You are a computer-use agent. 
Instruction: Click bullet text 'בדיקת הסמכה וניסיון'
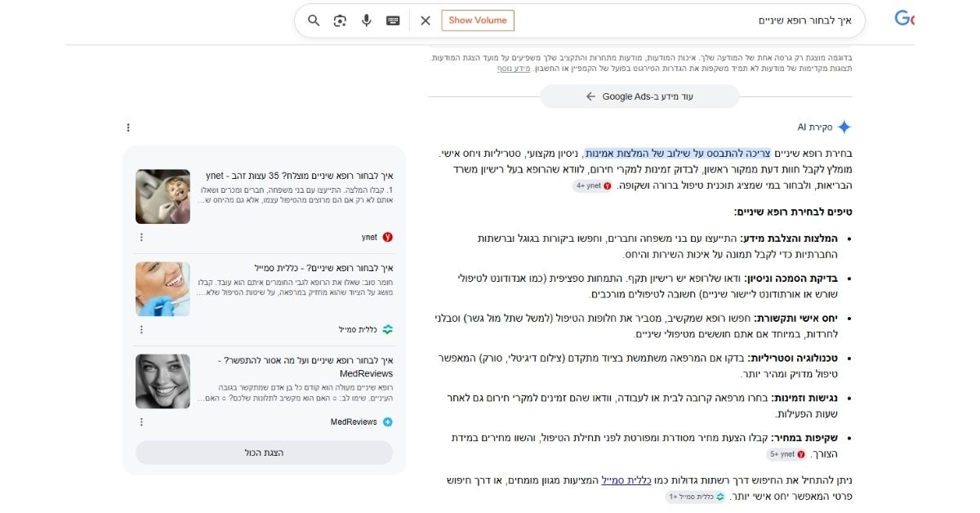click(791, 278)
